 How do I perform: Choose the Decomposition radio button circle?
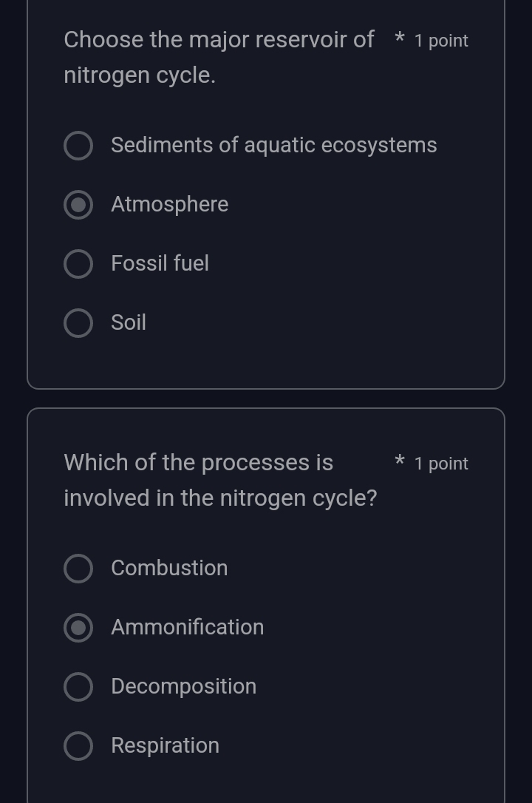78,687
